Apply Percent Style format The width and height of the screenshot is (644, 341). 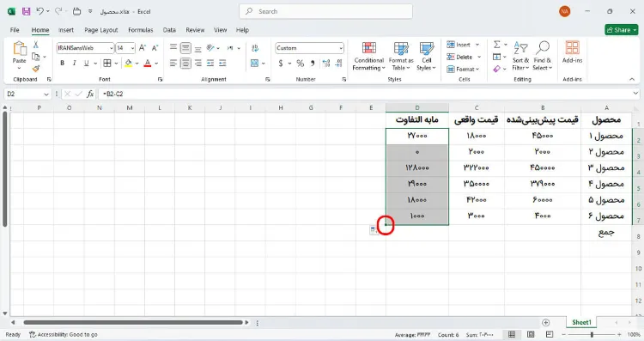click(x=301, y=63)
